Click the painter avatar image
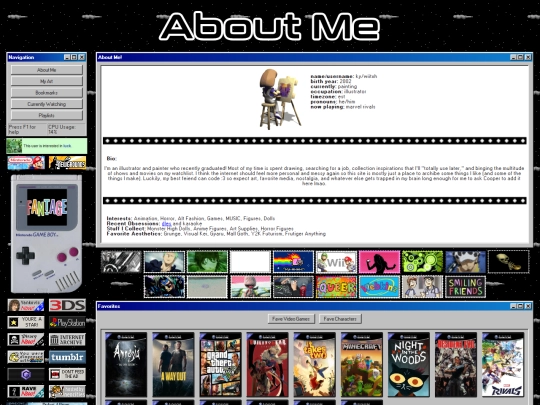This screenshot has width=540, height=405. point(280,98)
